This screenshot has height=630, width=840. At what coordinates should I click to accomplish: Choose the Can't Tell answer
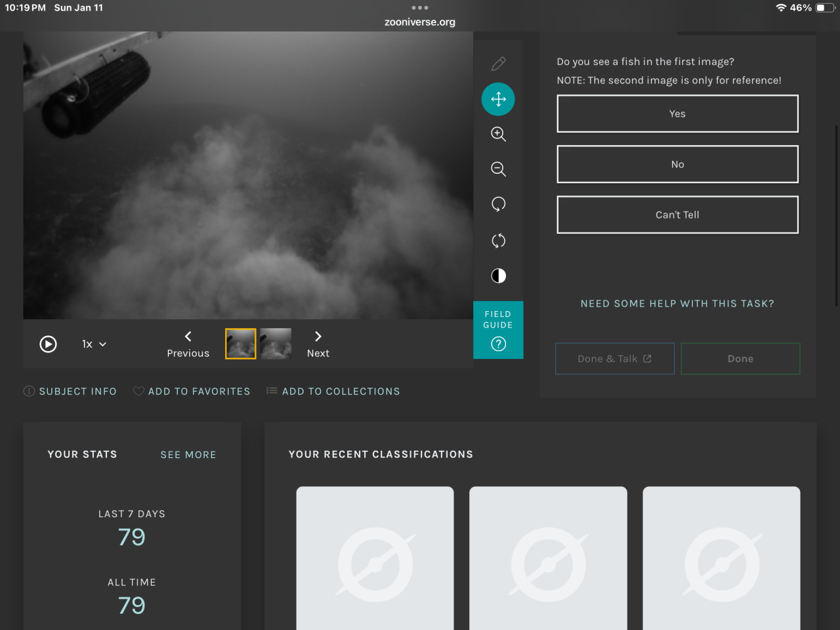(677, 215)
